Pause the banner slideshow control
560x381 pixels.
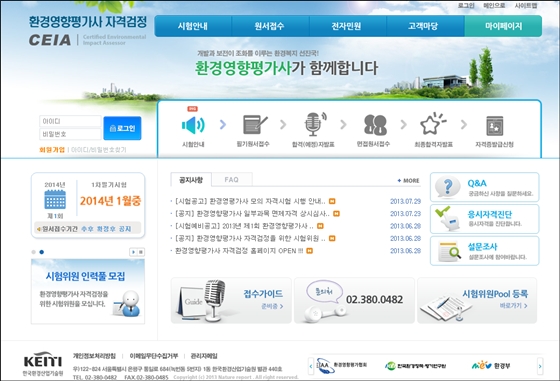141,252
